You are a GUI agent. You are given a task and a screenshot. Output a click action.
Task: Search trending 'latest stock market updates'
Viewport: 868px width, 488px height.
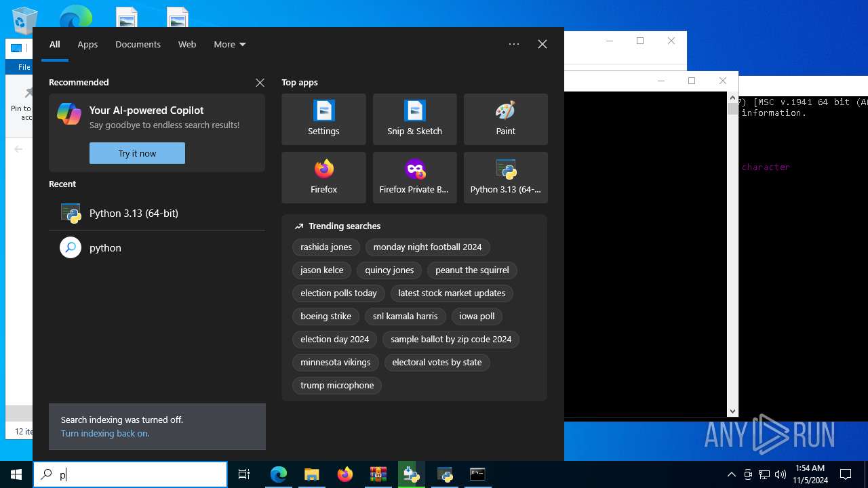[x=452, y=293]
